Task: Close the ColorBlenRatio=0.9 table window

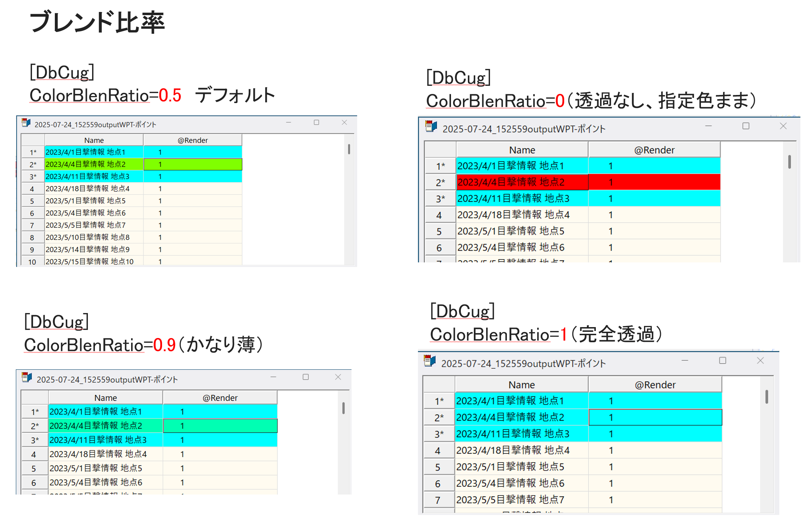Action: click(x=338, y=377)
